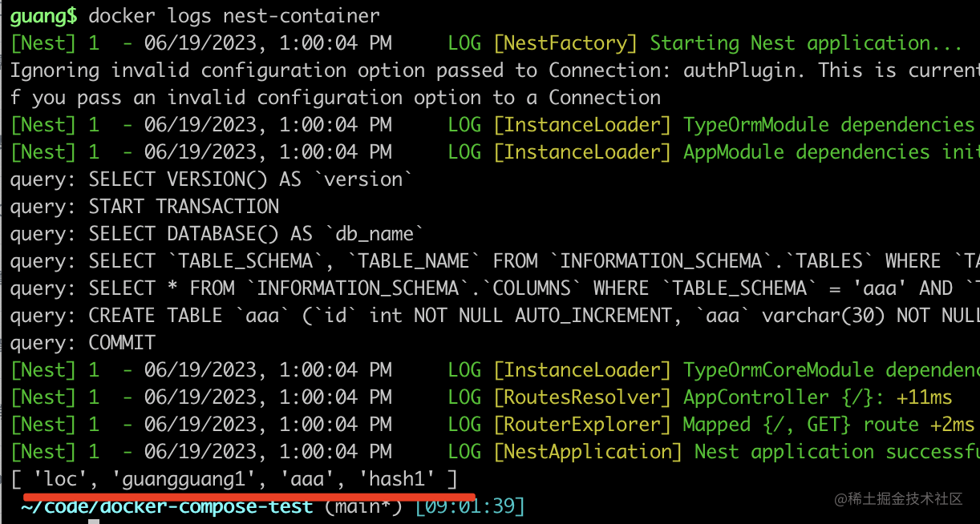Click the SELECT VERSION() query line
This screenshot has height=524, width=980.
point(211,179)
